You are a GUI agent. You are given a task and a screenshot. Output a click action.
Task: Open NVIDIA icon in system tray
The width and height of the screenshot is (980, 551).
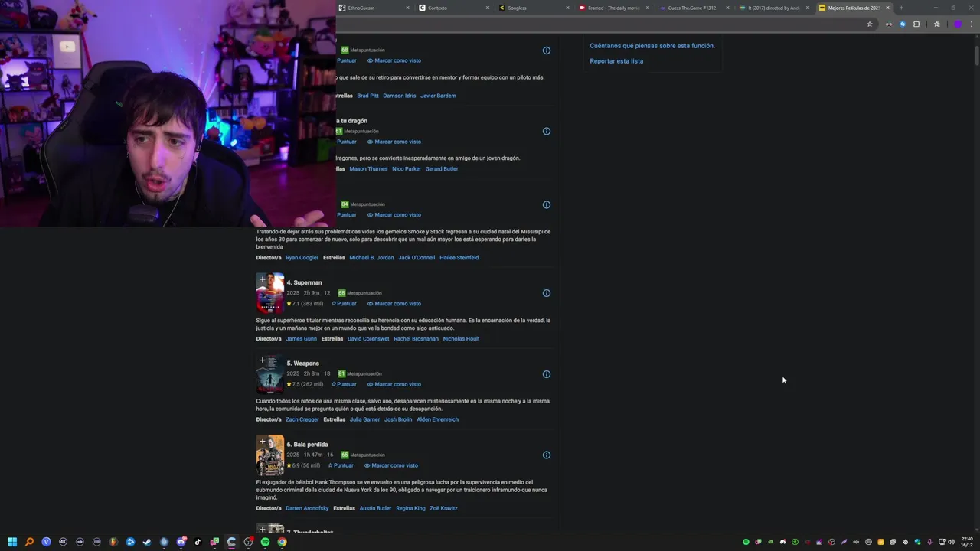point(770,542)
